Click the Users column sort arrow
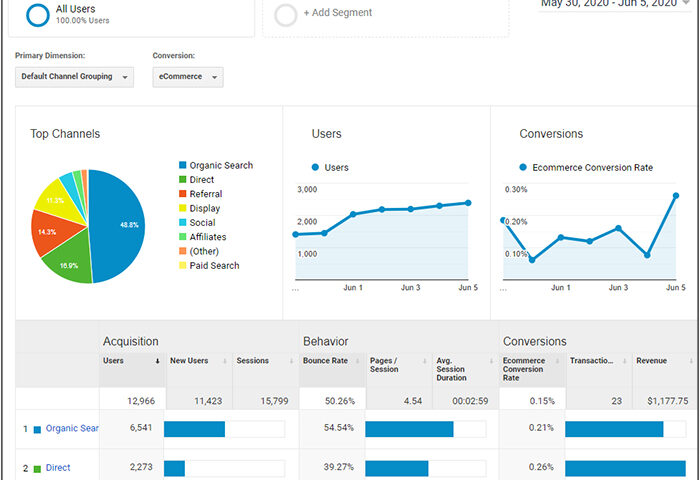The height and width of the screenshot is (480, 700). point(157,361)
